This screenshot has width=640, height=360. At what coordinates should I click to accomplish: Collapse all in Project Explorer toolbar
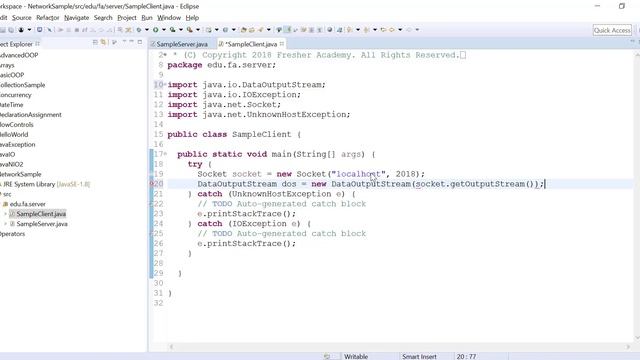pyautogui.click(x=95, y=42)
